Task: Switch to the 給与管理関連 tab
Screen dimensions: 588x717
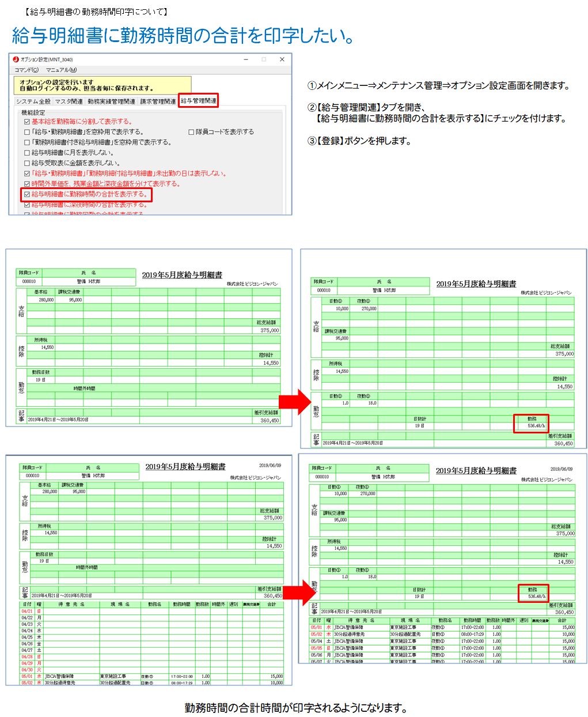Action: pos(198,101)
